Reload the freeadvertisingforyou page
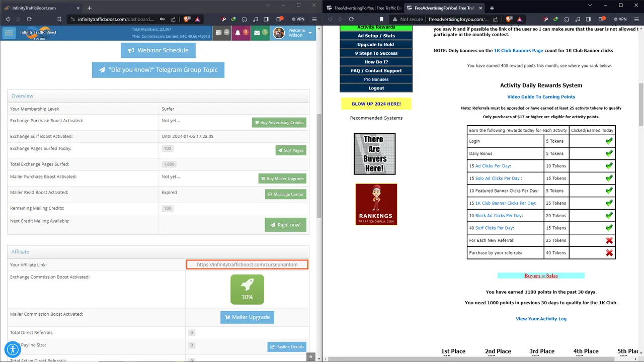 click(x=351, y=19)
